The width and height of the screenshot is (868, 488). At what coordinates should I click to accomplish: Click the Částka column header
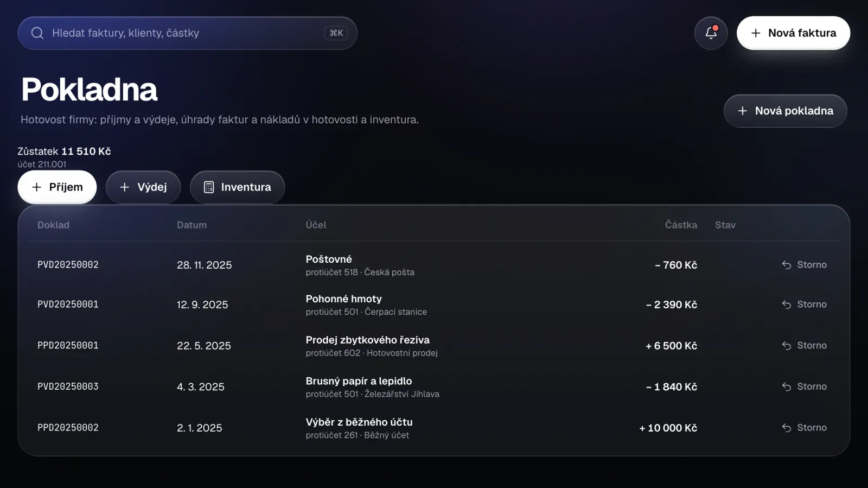tap(681, 225)
